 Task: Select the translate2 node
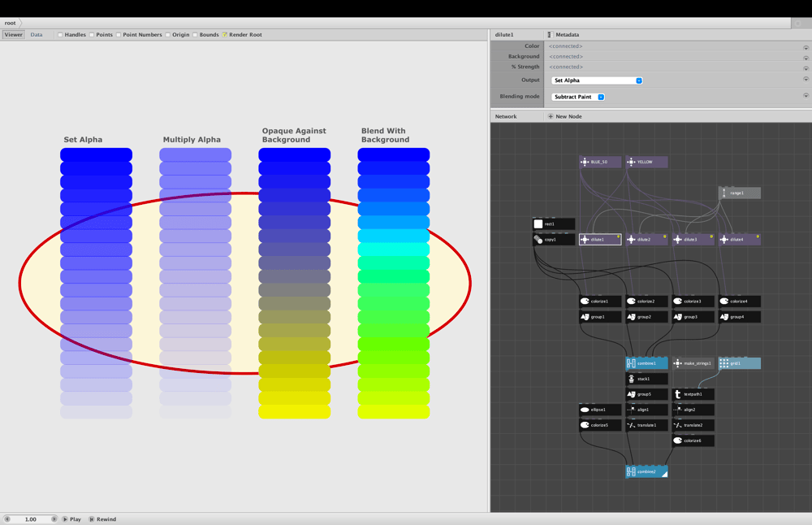point(693,425)
